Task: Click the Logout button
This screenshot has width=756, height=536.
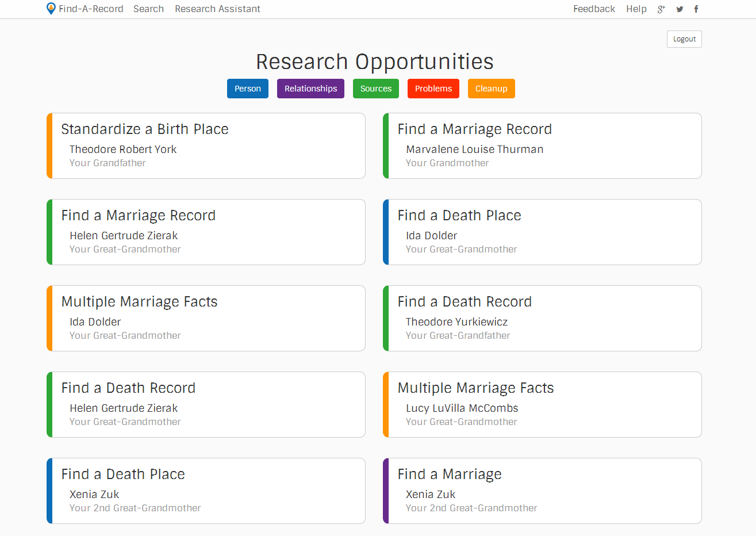Action: tap(684, 39)
